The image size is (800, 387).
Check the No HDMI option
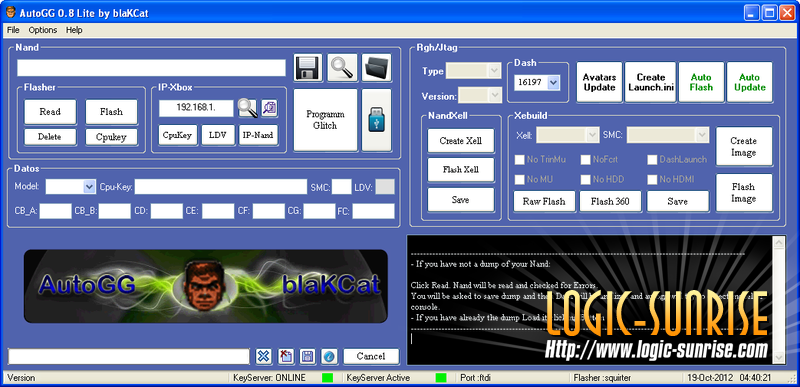click(x=652, y=179)
